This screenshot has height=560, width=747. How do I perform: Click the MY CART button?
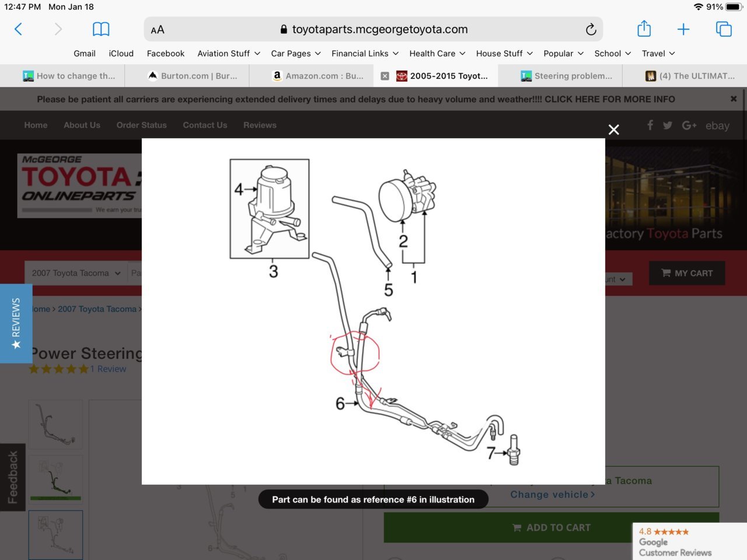click(687, 273)
